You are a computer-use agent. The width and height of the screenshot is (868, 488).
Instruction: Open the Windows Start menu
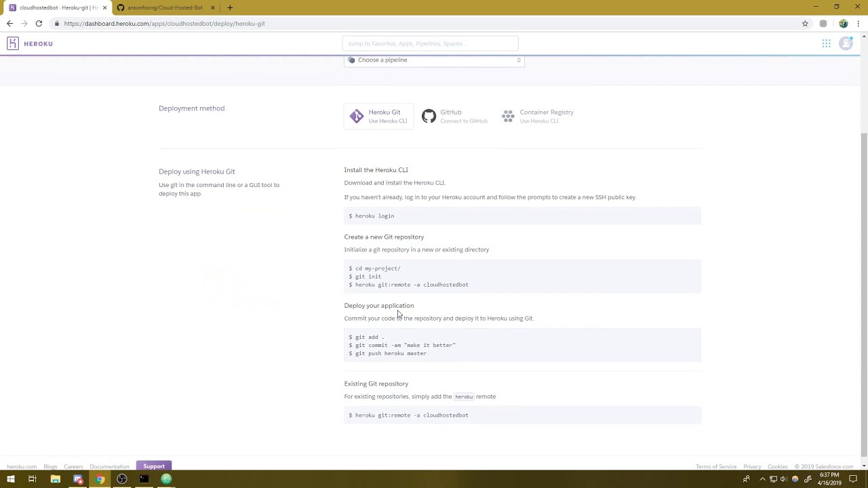click(x=10, y=479)
